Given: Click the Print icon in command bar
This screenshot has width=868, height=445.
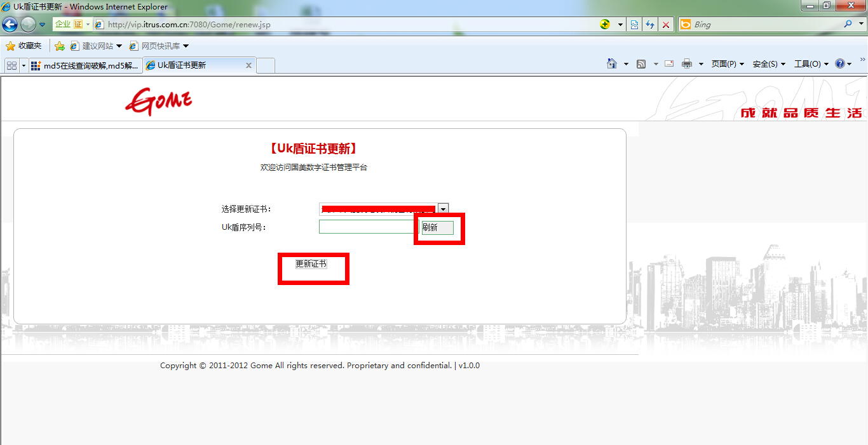Looking at the screenshot, I should pos(687,63).
